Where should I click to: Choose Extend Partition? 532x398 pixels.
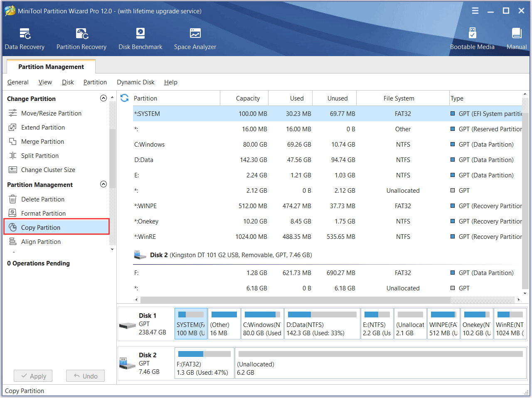pos(43,127)
